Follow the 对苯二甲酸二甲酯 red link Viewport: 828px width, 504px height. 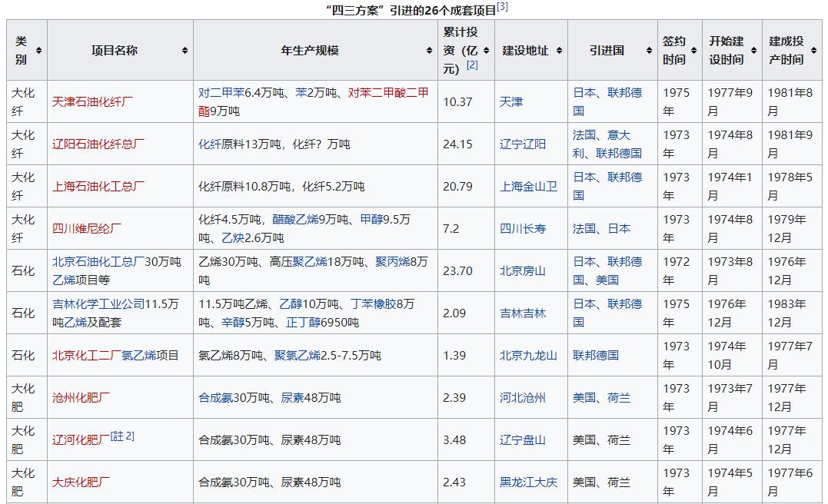click(388, 93)
